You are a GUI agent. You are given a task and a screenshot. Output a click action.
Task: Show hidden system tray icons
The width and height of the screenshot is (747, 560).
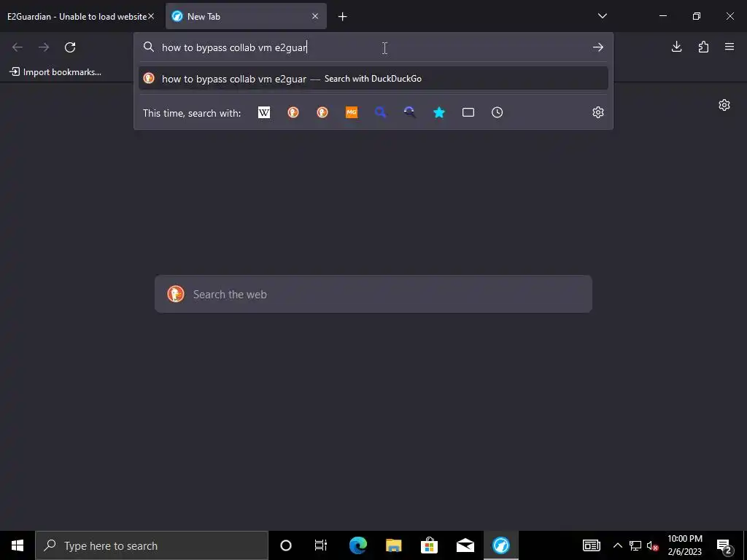click(617, 545)
